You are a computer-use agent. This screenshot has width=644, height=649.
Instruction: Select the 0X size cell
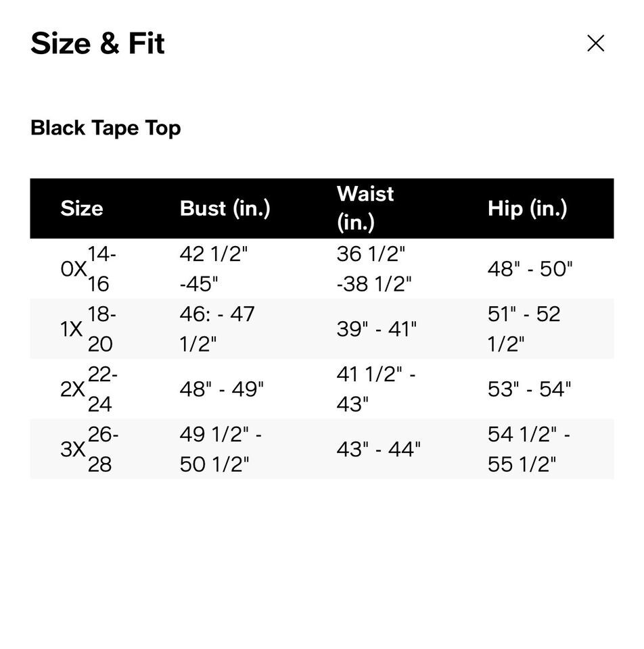88,268
